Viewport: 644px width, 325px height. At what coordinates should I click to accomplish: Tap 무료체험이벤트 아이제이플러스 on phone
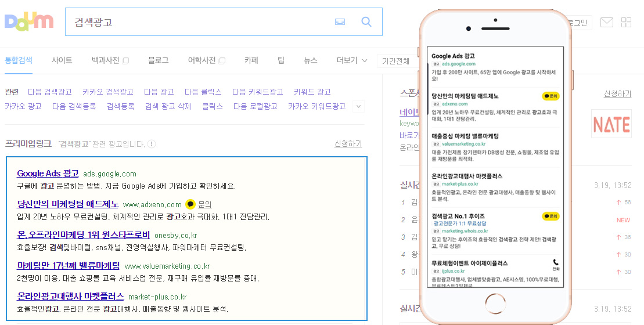(x=469, y=263)
